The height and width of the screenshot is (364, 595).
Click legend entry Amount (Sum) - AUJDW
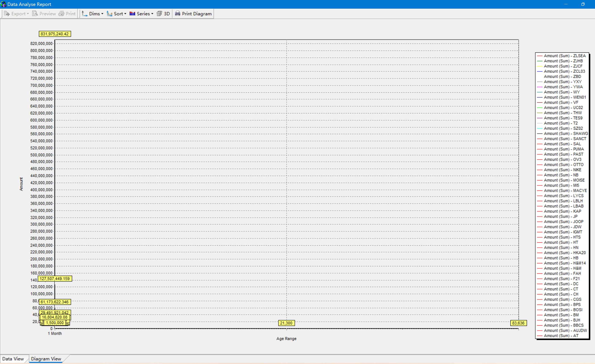[x=562, y=331]
